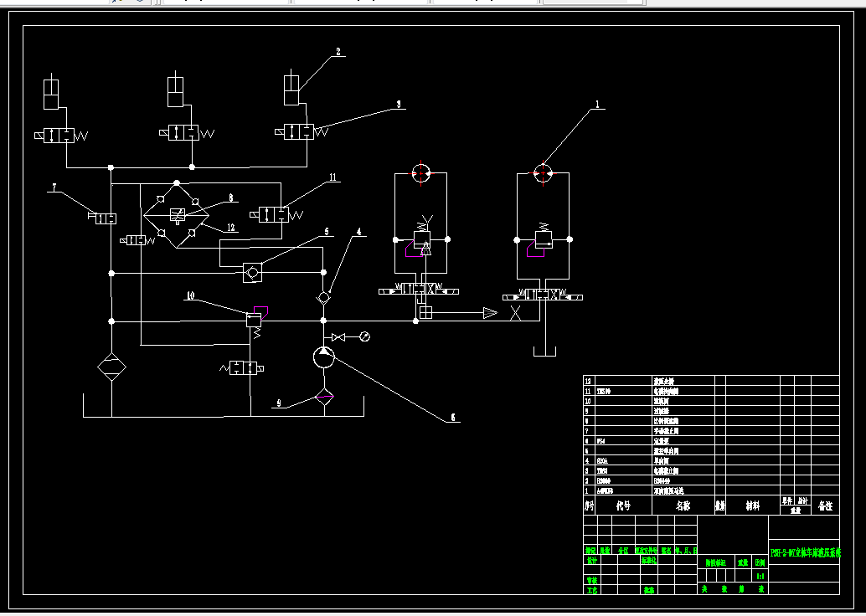Click the right three-position directional valve
Image resolution: width=866 pixels, height=616 pixels.
tap(543, 295)
